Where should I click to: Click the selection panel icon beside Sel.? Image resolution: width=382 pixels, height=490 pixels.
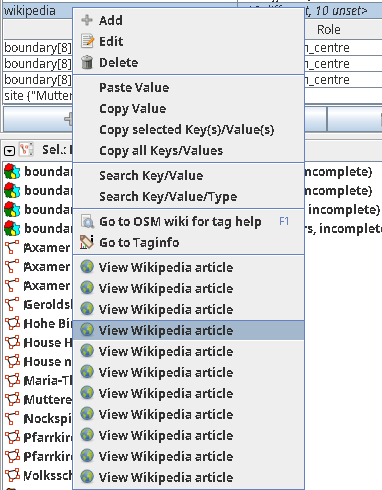point(26,150)
